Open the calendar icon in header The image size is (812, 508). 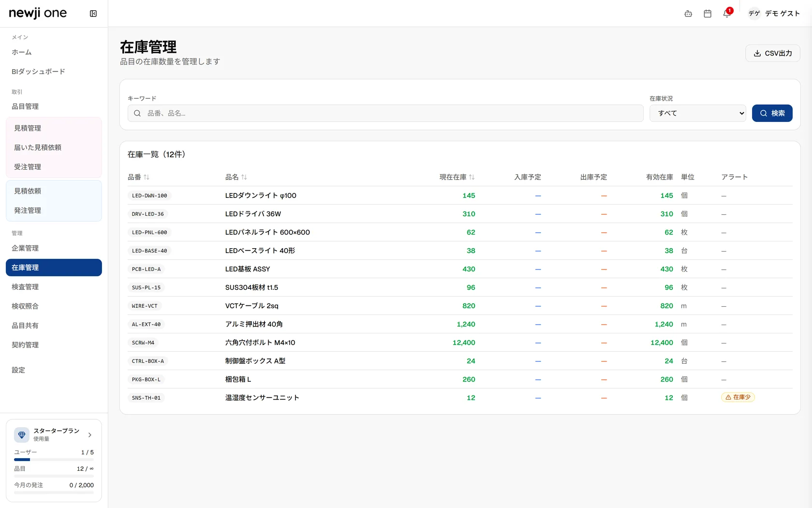coord(708,14)
